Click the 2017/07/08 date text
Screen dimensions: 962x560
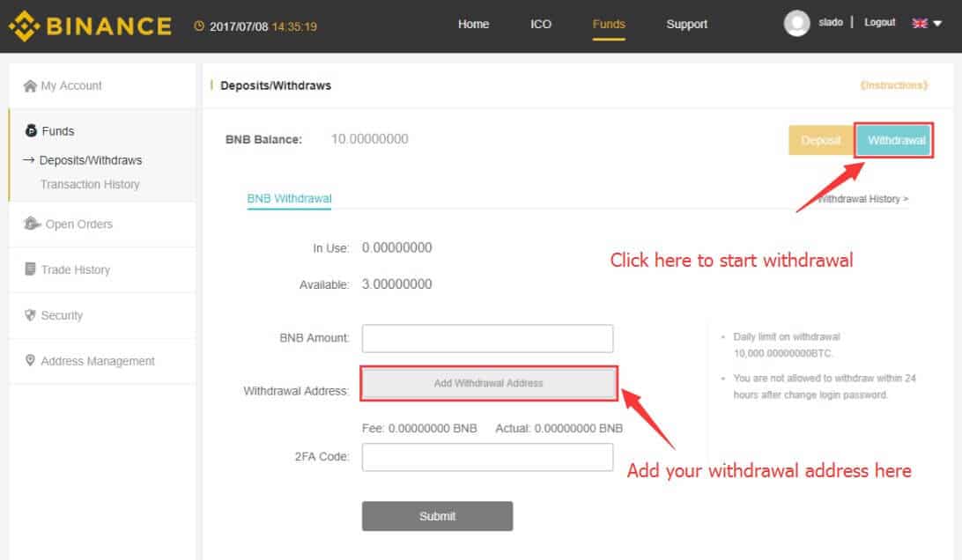pyautogui.click(x=239, y=26)
